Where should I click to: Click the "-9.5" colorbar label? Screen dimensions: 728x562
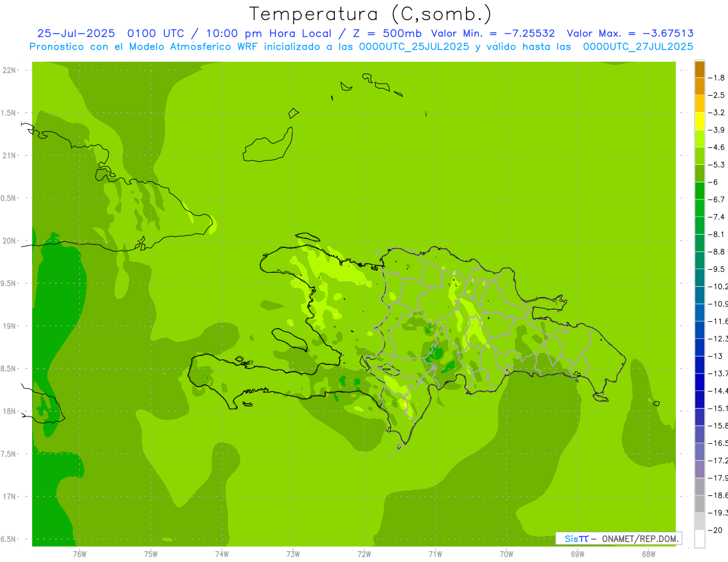pos(716,269)
